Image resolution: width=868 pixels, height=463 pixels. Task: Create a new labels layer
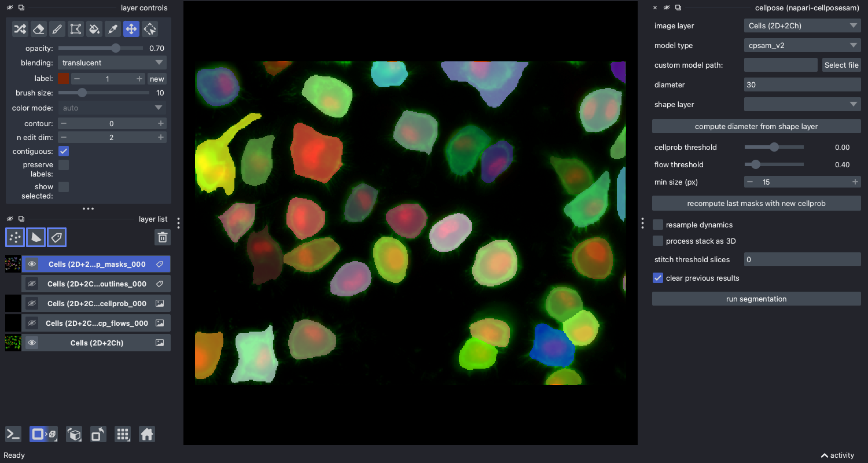click(56, 237)
